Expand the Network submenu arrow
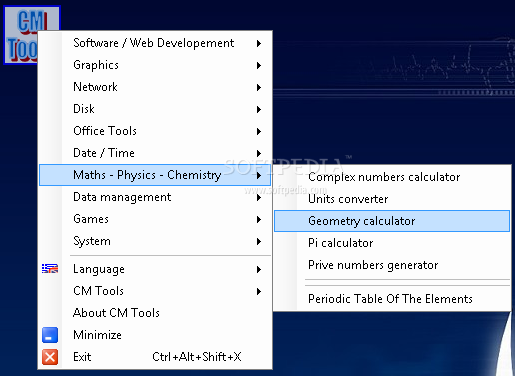The image size is (515, 376). click(259, 87)
